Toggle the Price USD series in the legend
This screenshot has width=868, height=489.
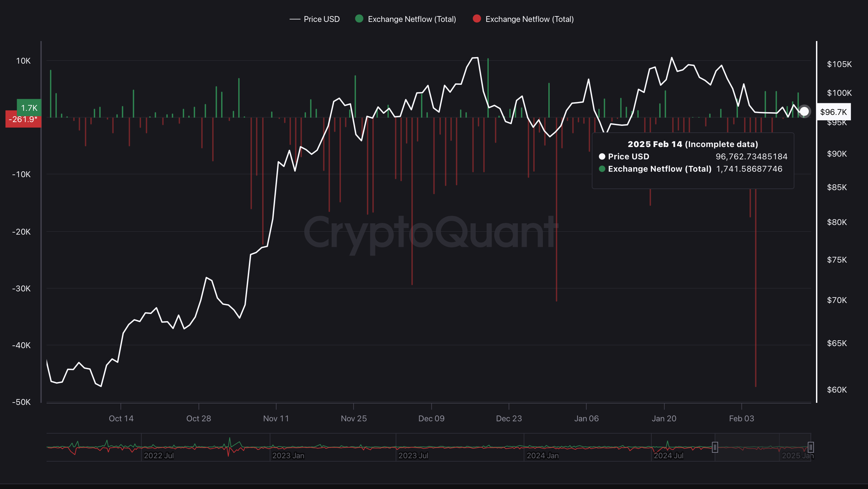coord(321,19)
